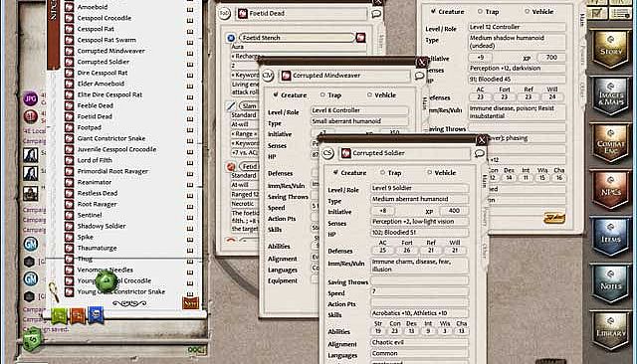Screen dimensions: 637x364
Task: Click the small icon ending the Sentinel row
Action: (x=190, y=215)
